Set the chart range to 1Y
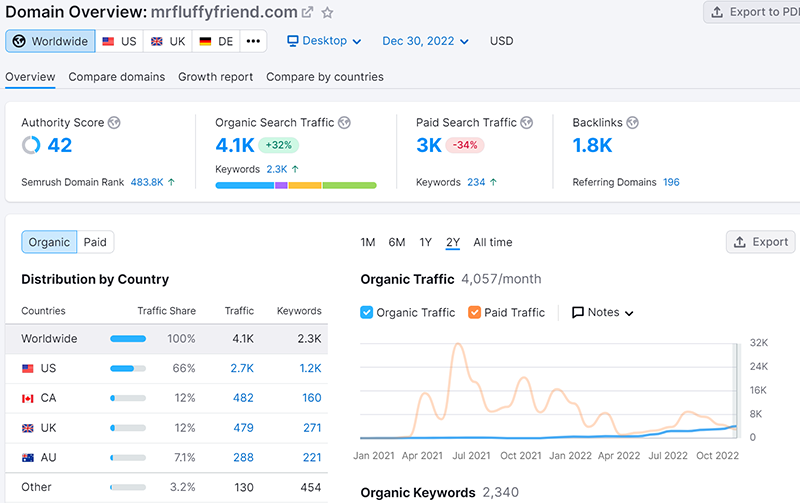The width and height of the screenshot is (800, 503). point(426,242)
